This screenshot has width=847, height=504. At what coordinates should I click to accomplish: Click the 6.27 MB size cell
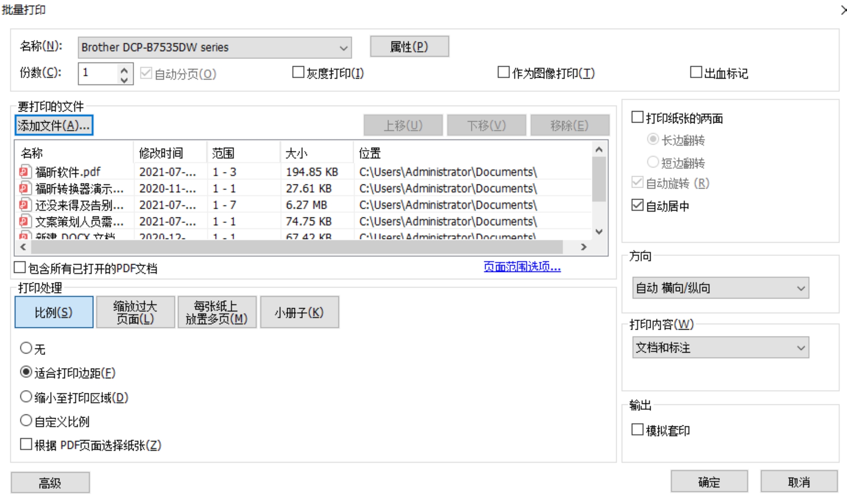pos(306,205)
